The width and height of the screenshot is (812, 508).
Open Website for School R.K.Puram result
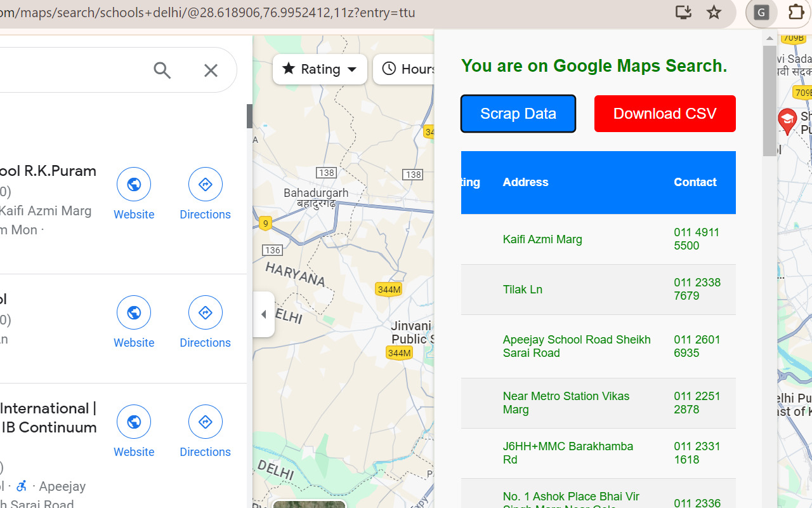tap(134, 194)
